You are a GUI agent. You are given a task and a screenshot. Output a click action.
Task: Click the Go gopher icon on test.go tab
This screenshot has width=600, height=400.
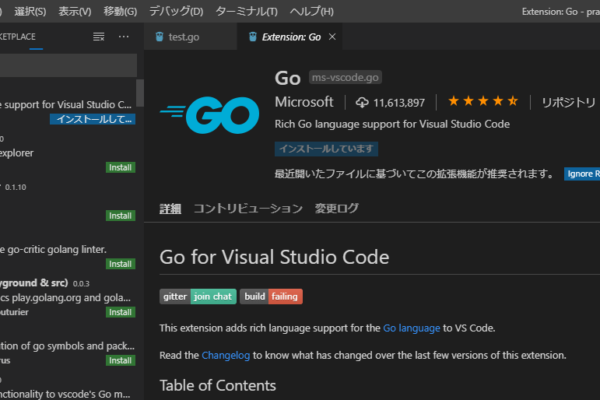coord(160,37)
